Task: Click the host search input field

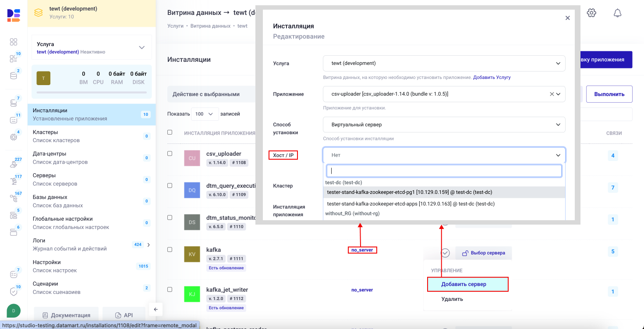Action: [x=444, y=171]
